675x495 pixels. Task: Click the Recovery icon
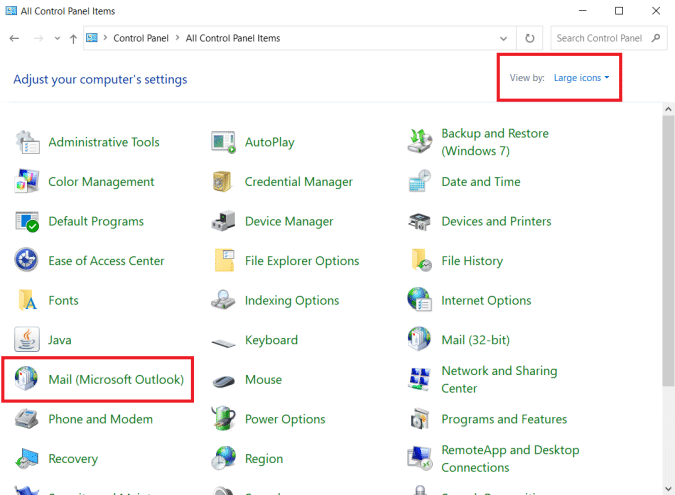coord(27,458)
